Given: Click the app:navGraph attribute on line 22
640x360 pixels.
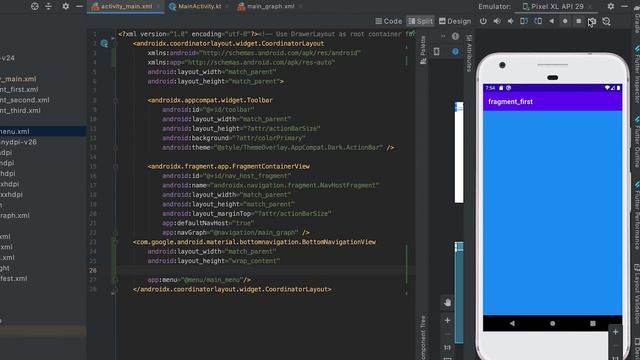Looking at the screenshot, I should 236,232.
